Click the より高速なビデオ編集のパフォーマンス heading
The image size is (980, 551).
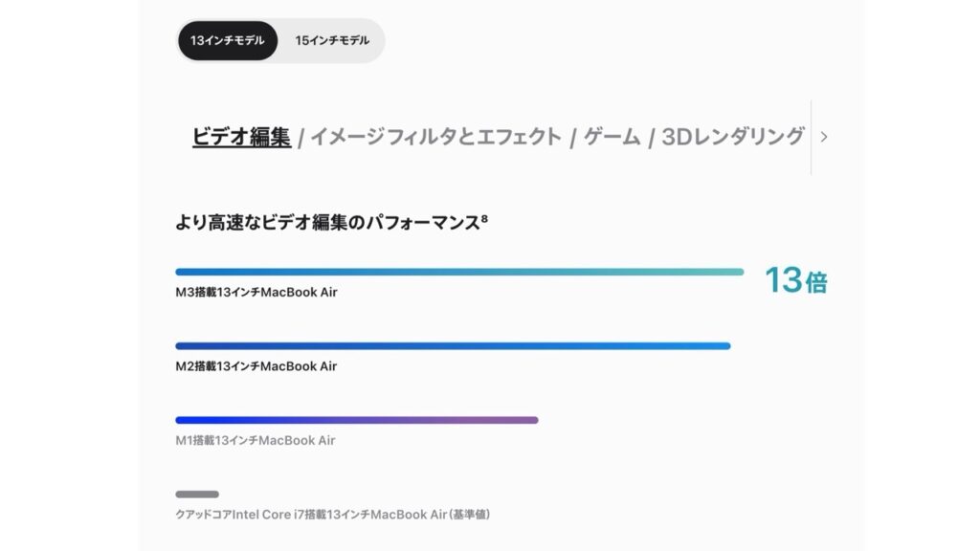325,223
